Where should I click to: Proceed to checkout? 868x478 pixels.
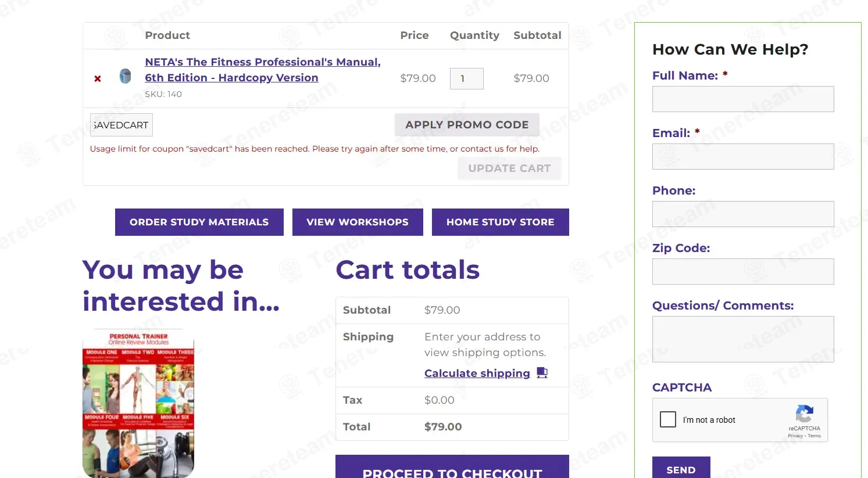pos(452,467)
